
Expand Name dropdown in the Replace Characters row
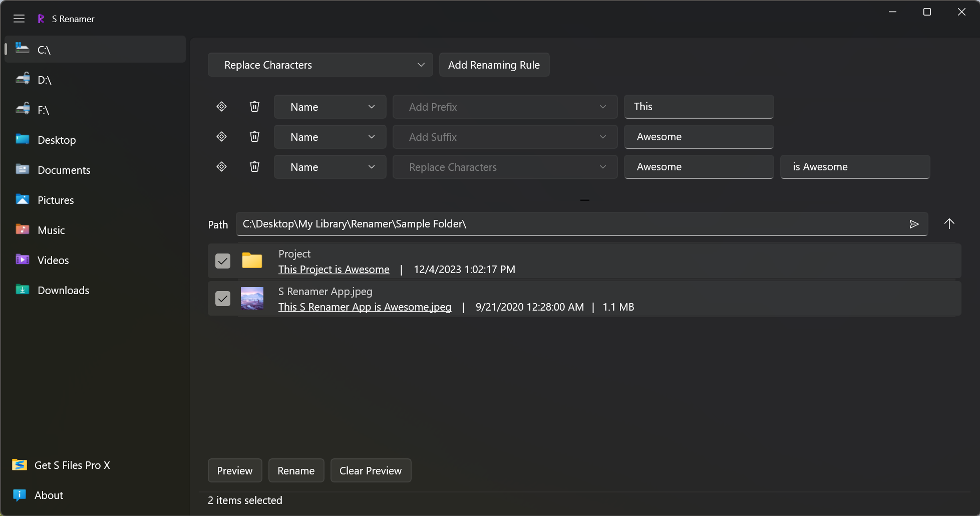[x=330, y=167]
